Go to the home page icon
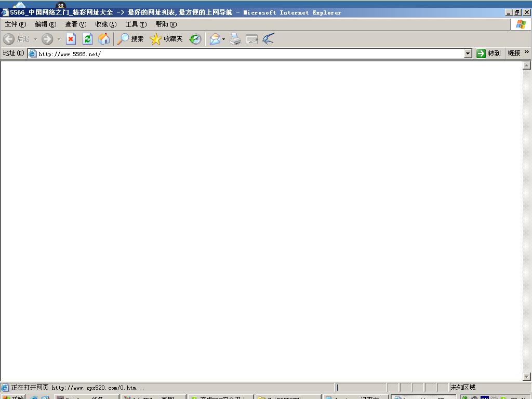 [x=104, y=39]
